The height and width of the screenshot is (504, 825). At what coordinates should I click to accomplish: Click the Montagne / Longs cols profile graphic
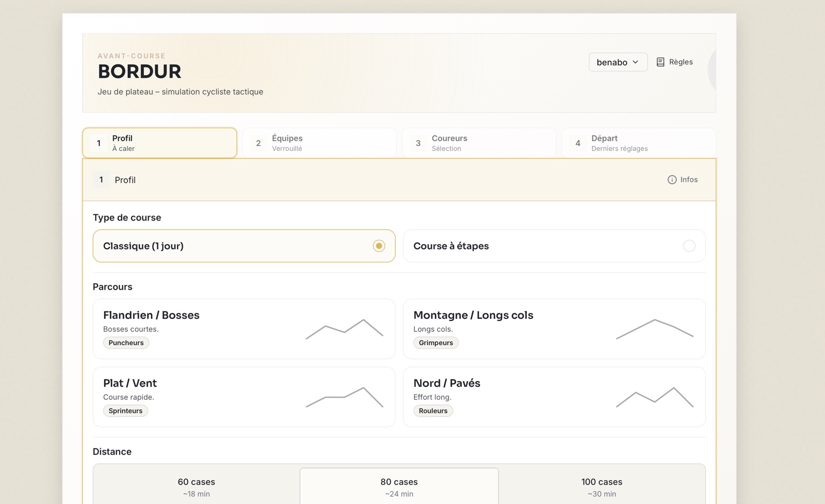tap(654, 329)
